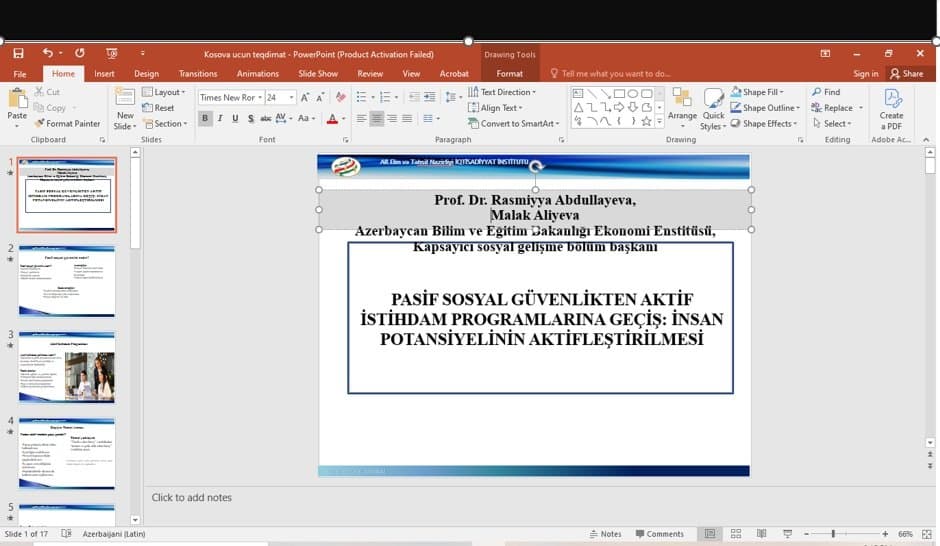Switch to the Design tab
The width and height of the screenshot is (940, 546).
(146, 74)
